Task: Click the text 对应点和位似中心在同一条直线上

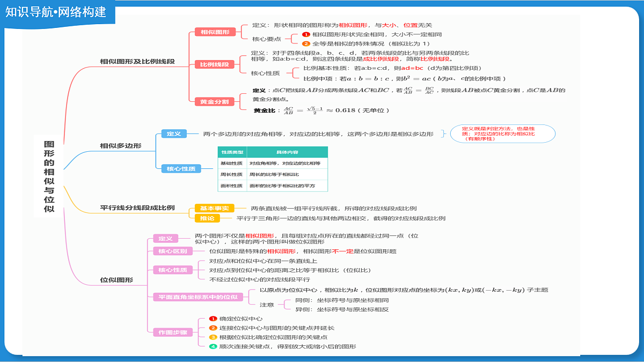Action: tap(263, 261)
